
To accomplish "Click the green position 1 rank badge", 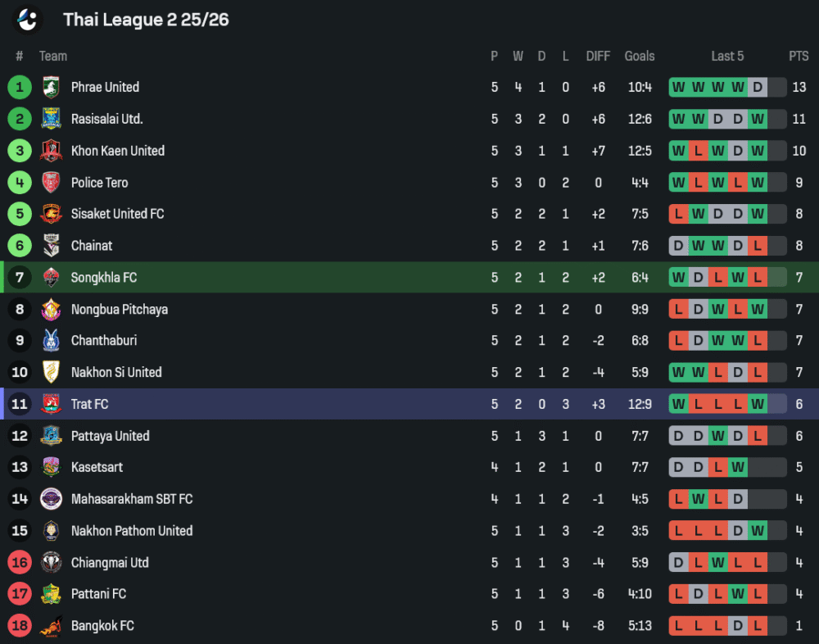I will pos(20,87).
